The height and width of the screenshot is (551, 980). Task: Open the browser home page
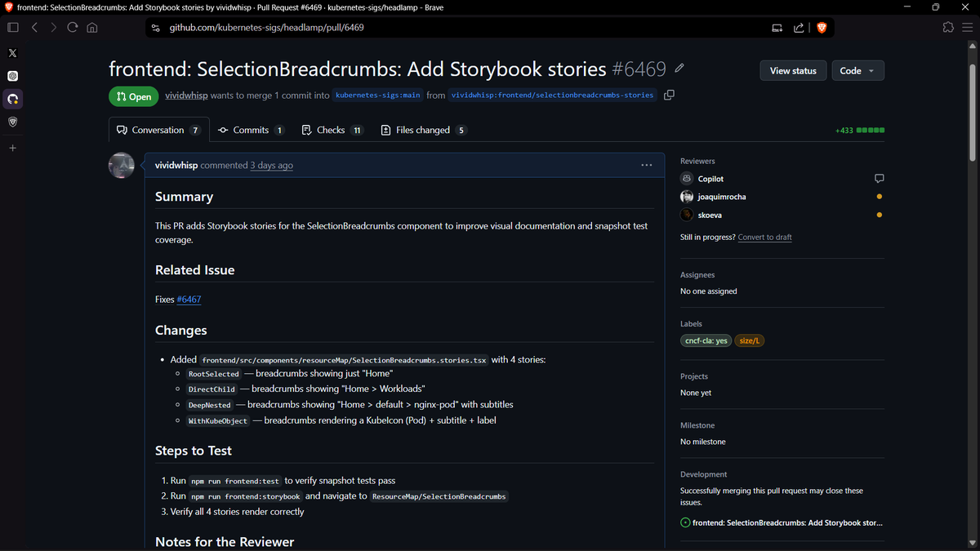[91, 27]
